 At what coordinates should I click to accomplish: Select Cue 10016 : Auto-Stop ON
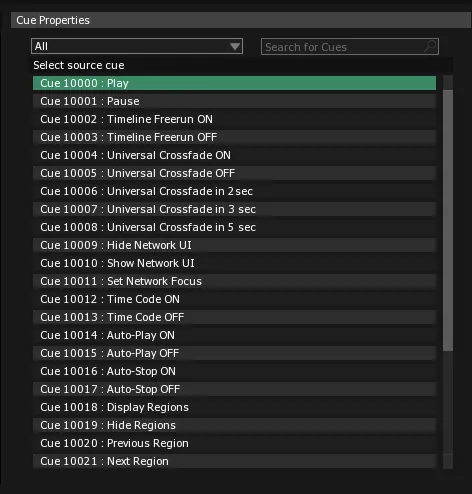[x=234, y=371]
